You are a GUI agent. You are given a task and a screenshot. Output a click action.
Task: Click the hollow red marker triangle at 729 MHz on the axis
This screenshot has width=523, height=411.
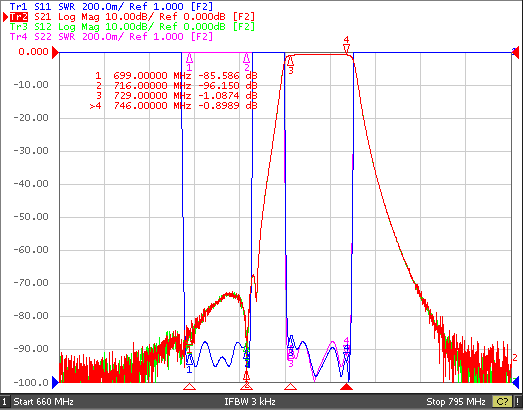coord(290,387)
